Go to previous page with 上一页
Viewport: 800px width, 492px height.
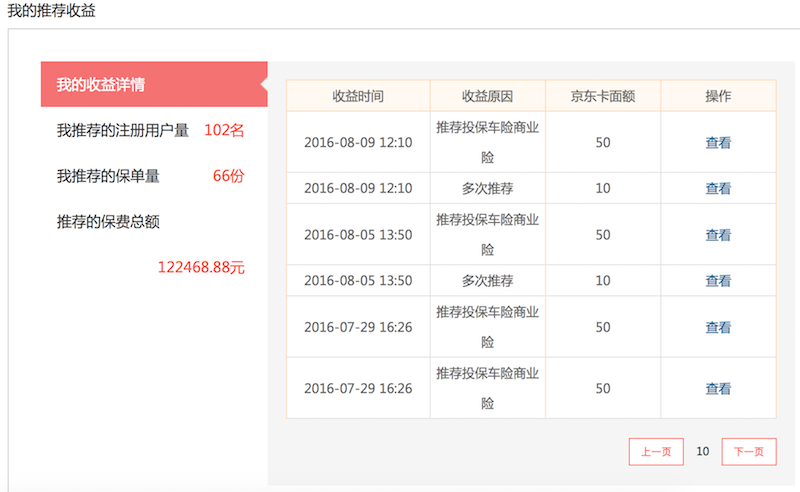coord(656,452)
